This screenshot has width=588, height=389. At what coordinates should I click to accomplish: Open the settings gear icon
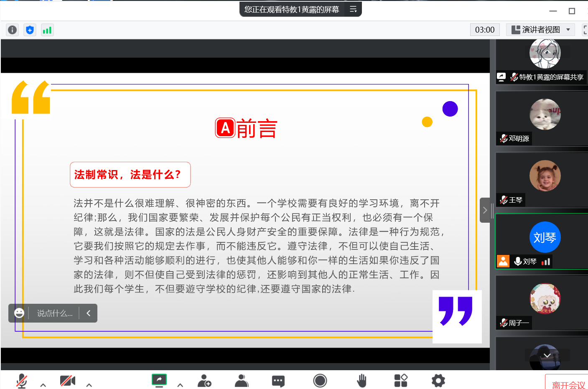point(438,381)
